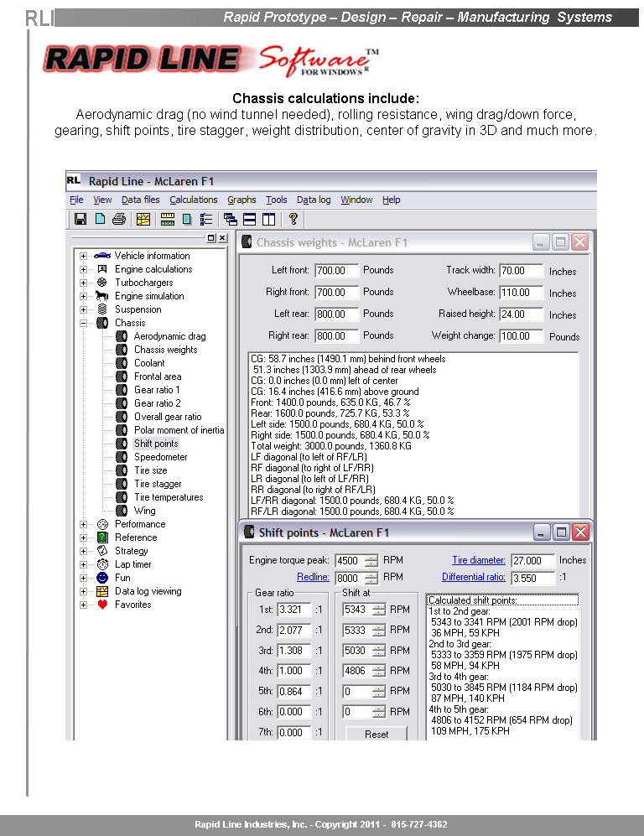Open the Calculations menu
This screenshot has height=836, width=644.
[x=194, y=200]
